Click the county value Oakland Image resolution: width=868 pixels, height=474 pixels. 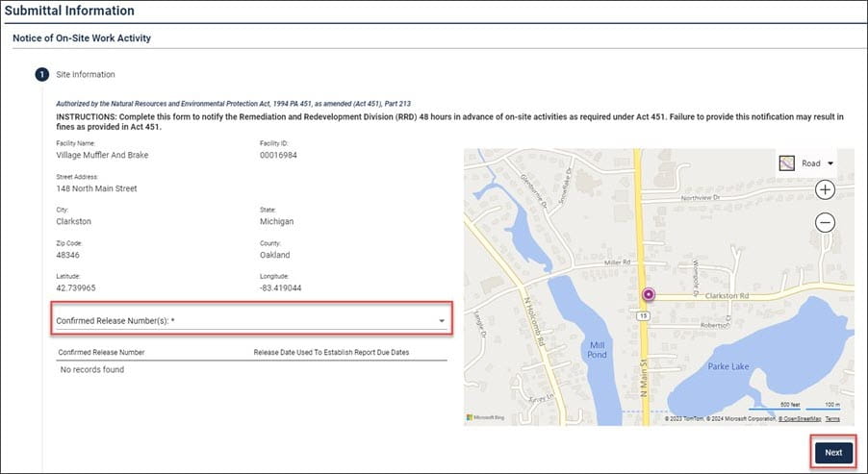(x=274, y=255)
